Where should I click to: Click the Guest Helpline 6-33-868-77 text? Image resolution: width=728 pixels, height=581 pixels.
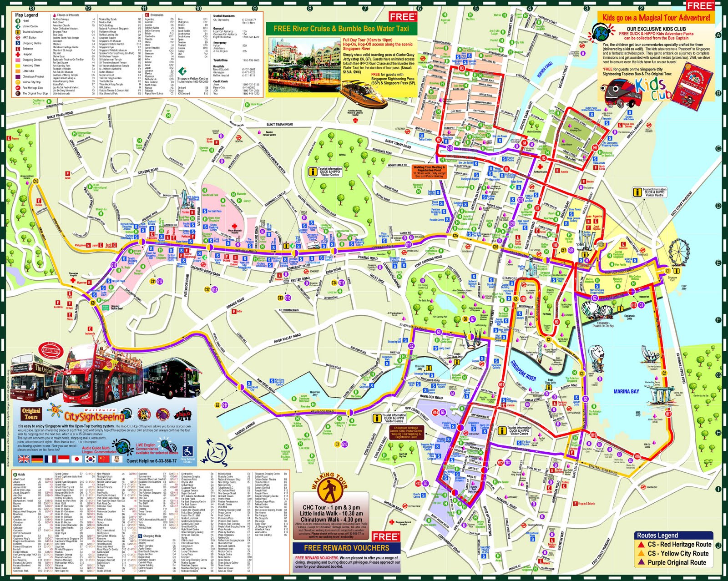tap(152, 461)
